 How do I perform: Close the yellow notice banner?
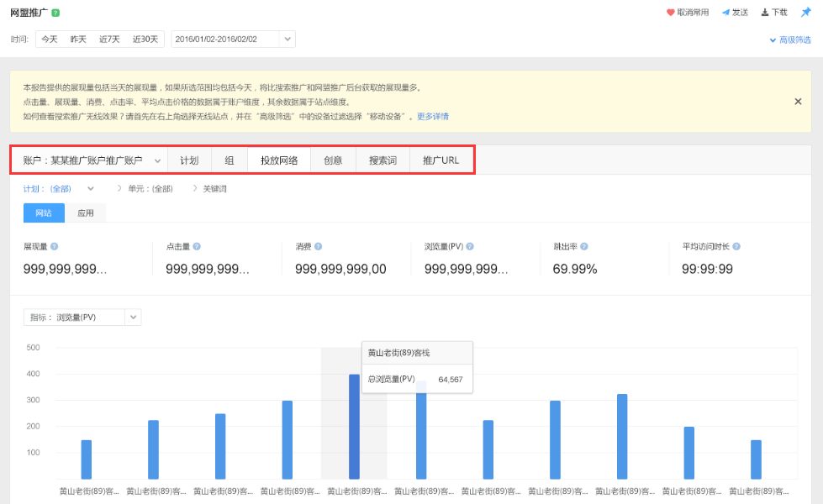pos(798,102)
